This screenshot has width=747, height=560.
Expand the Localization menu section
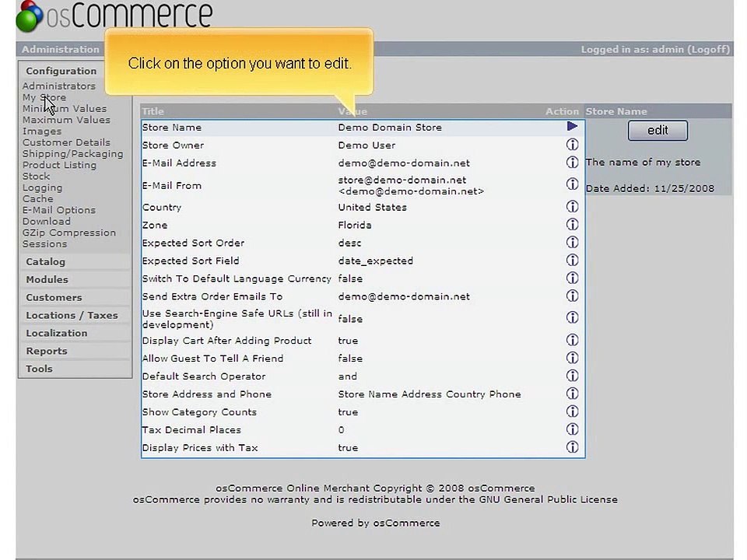57,333
